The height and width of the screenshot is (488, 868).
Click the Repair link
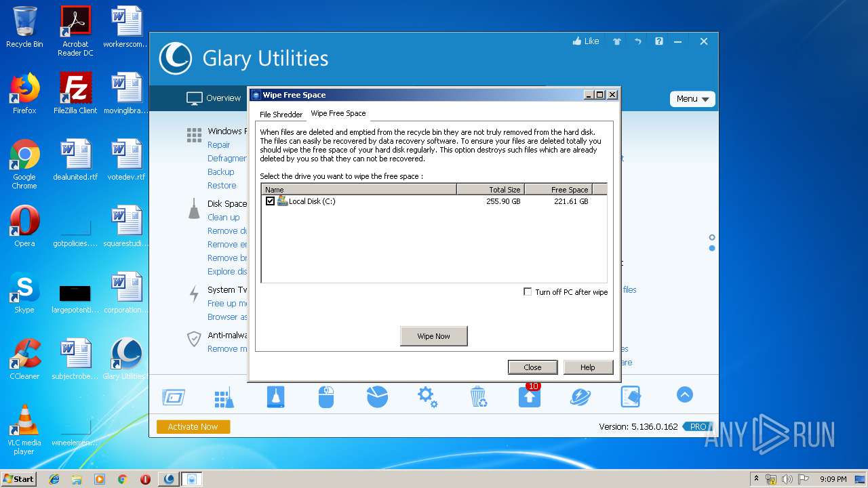coord(219,144)
